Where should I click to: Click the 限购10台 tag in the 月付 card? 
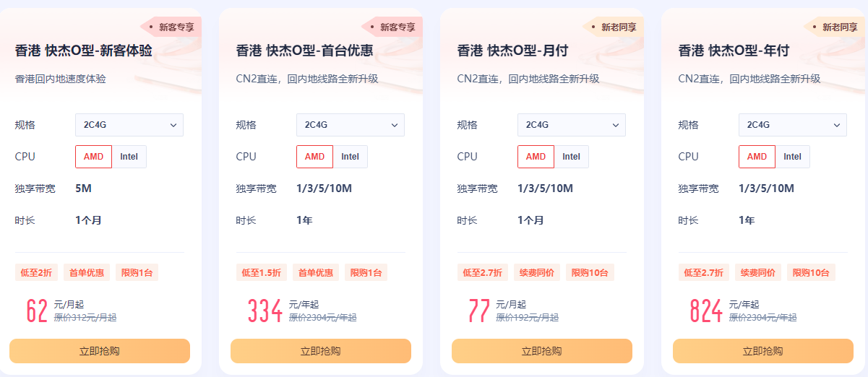tap(590, 272)
